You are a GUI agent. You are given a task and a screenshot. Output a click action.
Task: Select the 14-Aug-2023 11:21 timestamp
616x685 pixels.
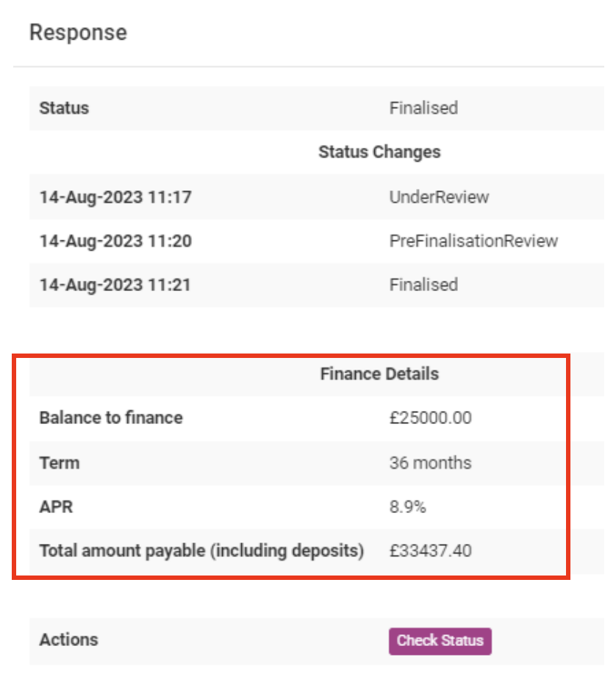[x=115, y=285]
